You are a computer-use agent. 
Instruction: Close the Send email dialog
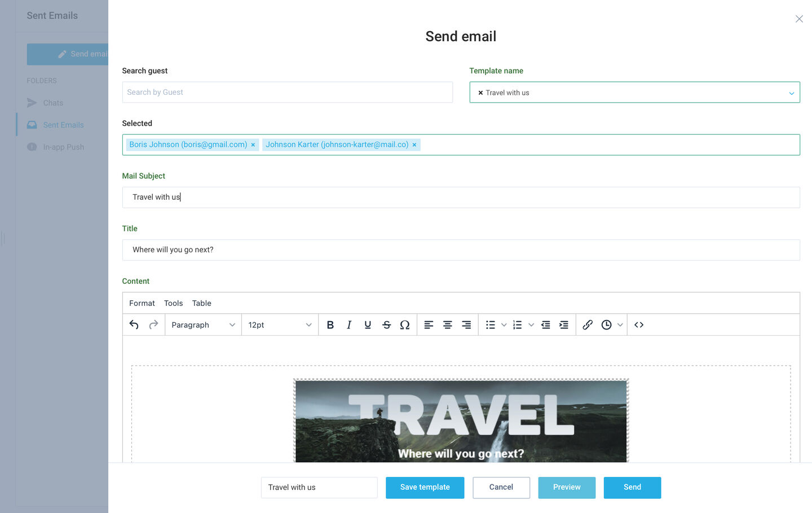(x=799, y=19)
